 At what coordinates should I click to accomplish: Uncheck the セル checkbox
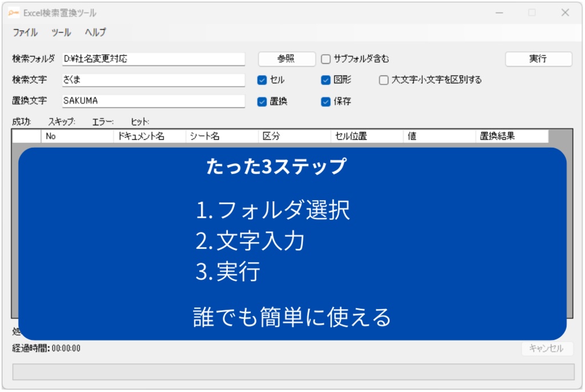(263, 80)
